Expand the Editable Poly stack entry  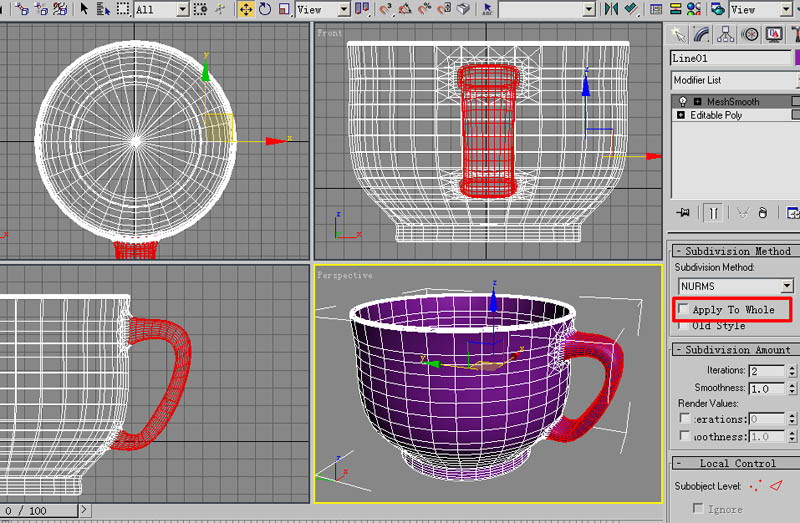point(682,116)
